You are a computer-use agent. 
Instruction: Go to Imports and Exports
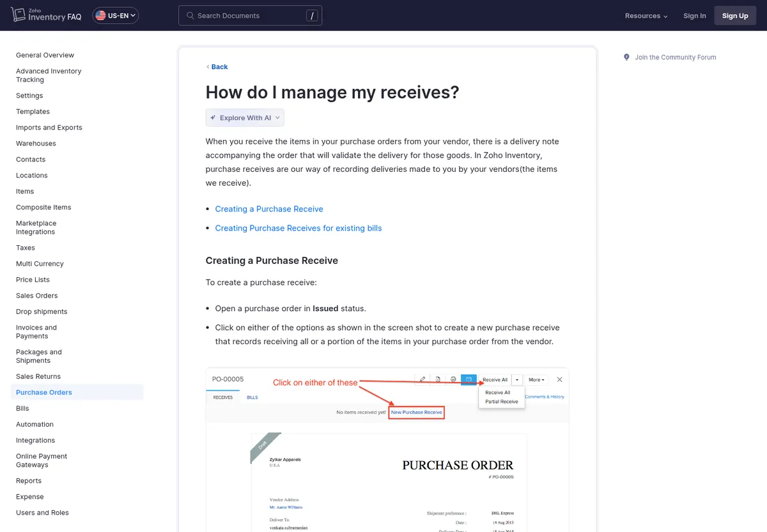49,128
